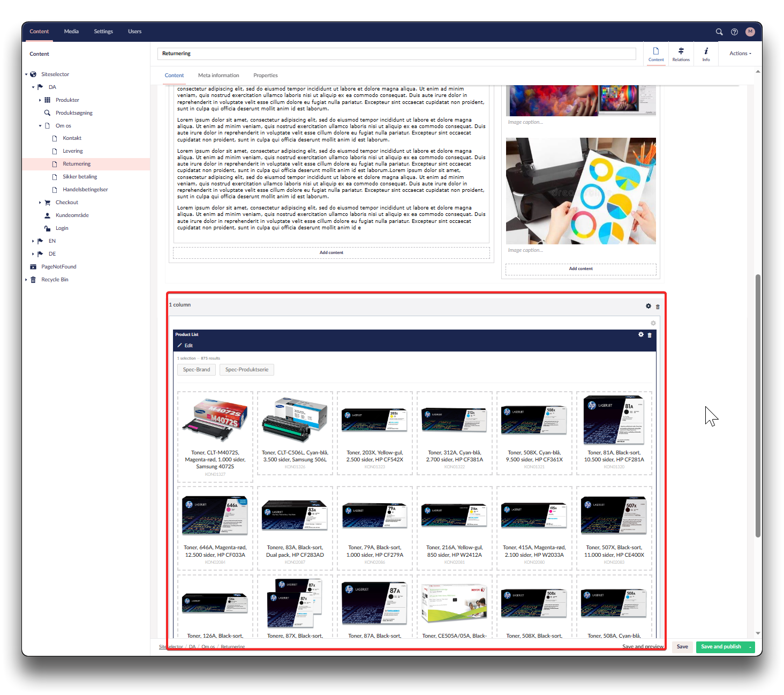Image resolution: width=784 pixels, height=695 pixels.
Task: Expand the Produkter tree node
Action: tap(40, 100)
